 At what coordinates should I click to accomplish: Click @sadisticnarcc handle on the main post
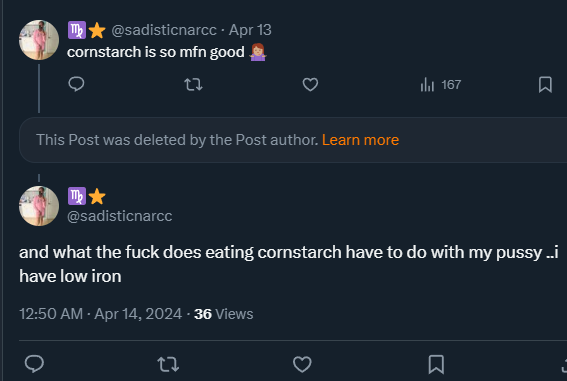pos(120,216)
